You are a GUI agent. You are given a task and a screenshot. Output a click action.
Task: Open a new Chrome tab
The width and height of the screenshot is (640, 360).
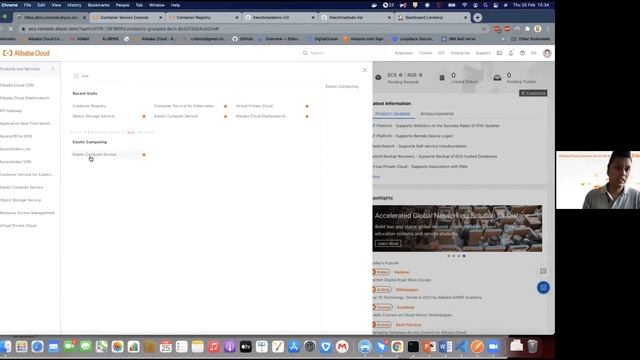pos(478,18)
